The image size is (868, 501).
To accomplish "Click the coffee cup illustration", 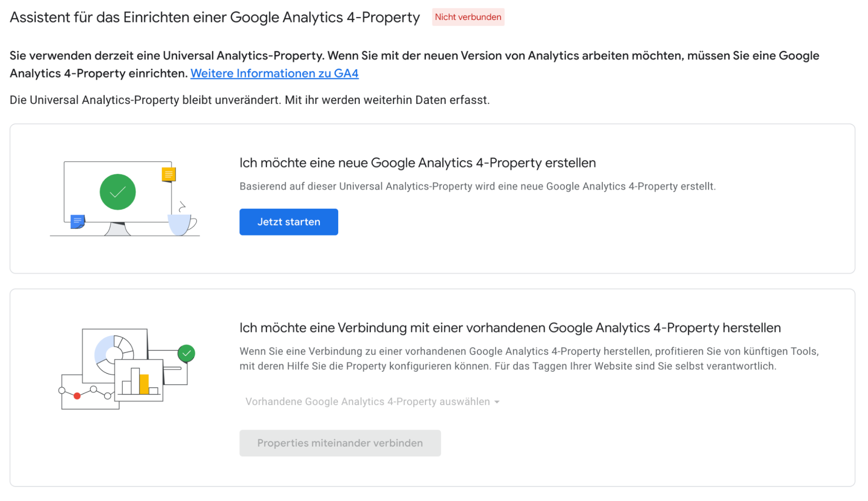I will click(182, 223).
